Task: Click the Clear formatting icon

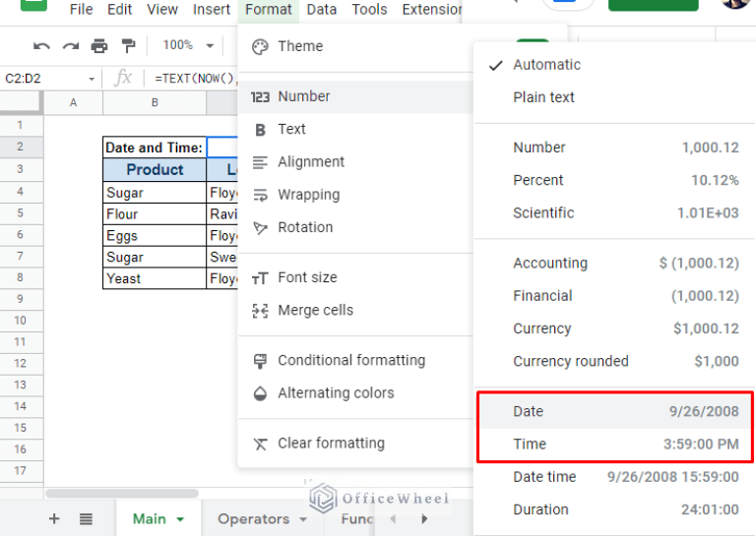Action: pos(260,444)
